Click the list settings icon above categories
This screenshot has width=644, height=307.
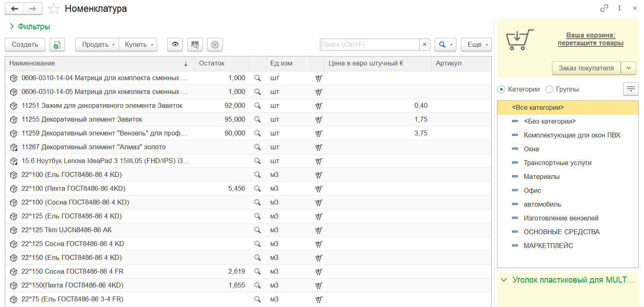click(631, 89)
